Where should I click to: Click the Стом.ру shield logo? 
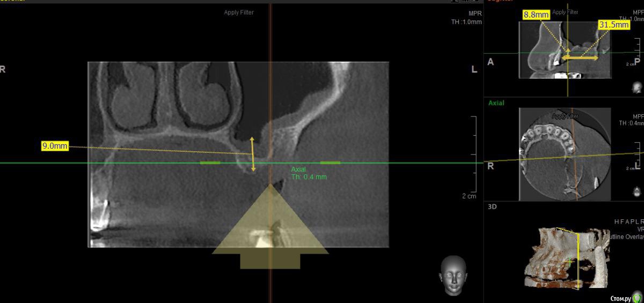[636, 298]
